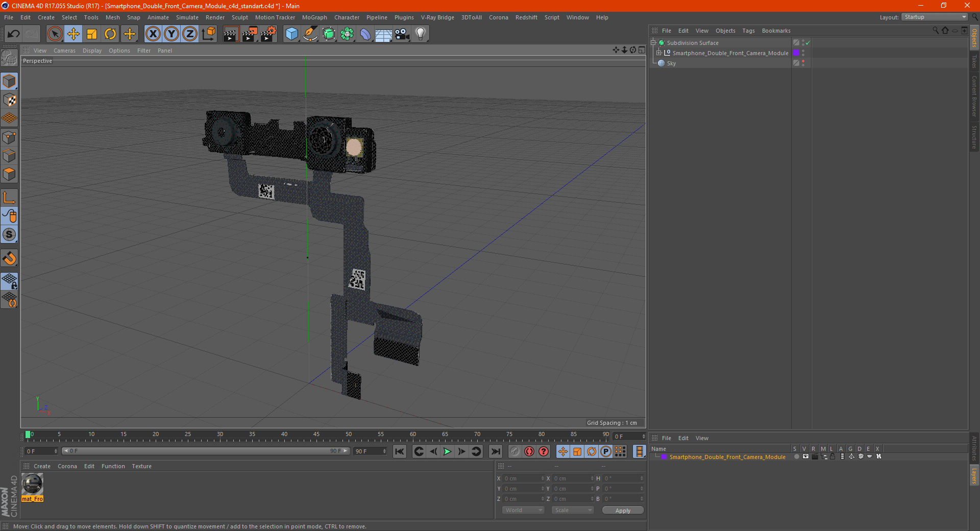Open the MoGraph menu

pyautogui.click(x=314, y=17)
